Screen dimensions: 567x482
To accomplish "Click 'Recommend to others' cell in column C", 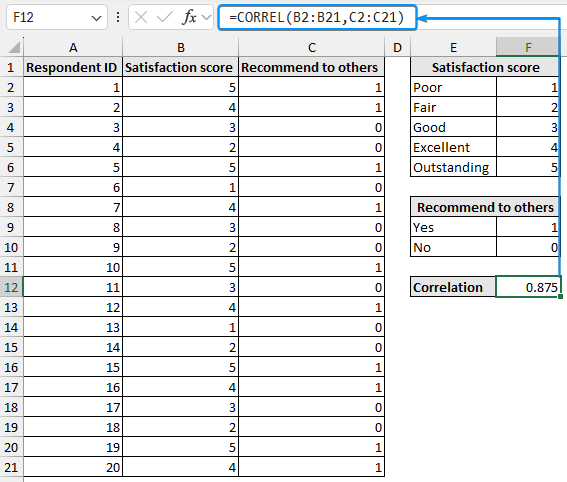I will point(312,68).
